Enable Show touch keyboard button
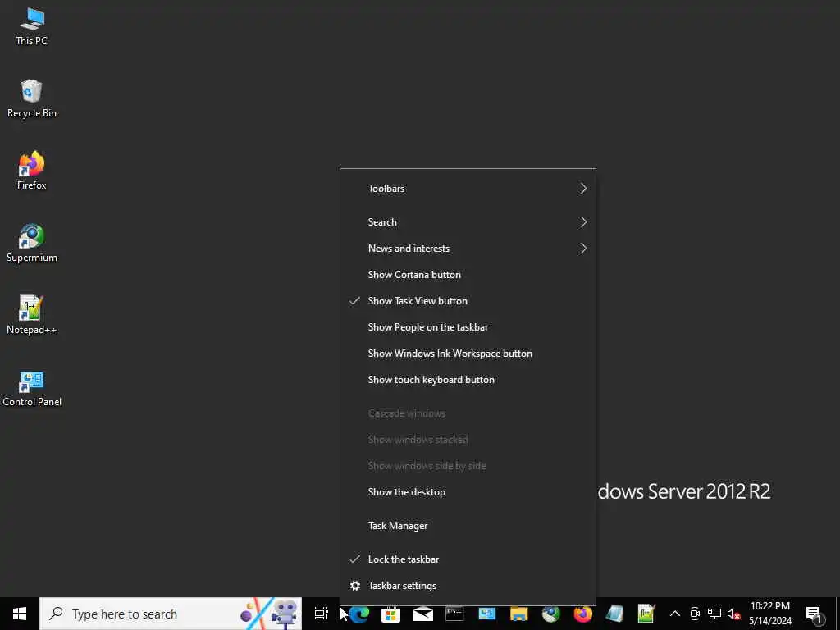The width and height of the screenshot is (840, 630). click(468, 380)
